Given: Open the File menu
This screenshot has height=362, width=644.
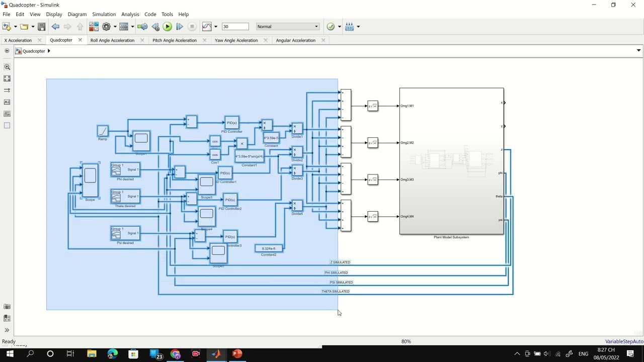Looking at the screenshot, I should (x=7, y=14).
